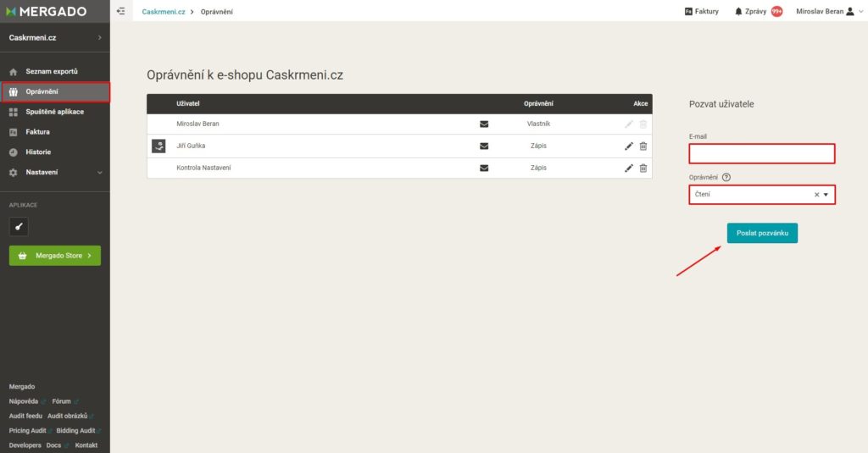Viewport: 868px width, 453px height.
Task: Open the Oprávnění permission dropdown arrow
Action: (826, 195)
